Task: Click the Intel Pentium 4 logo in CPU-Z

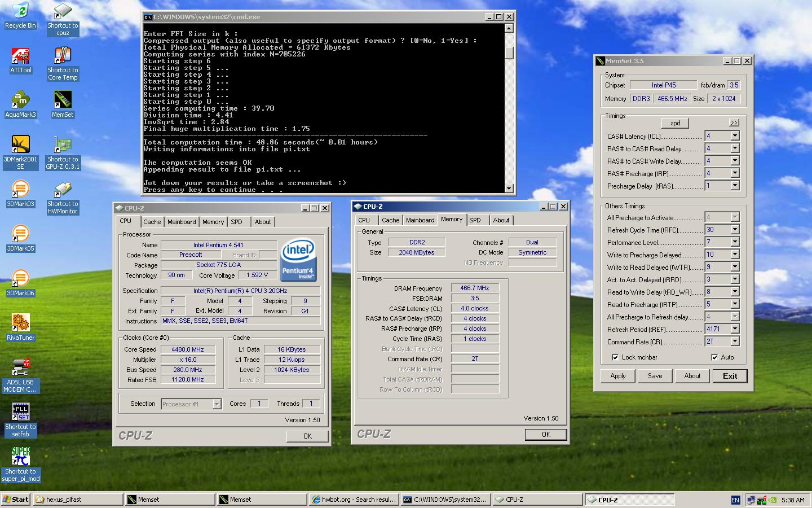Action: point(298,259)
